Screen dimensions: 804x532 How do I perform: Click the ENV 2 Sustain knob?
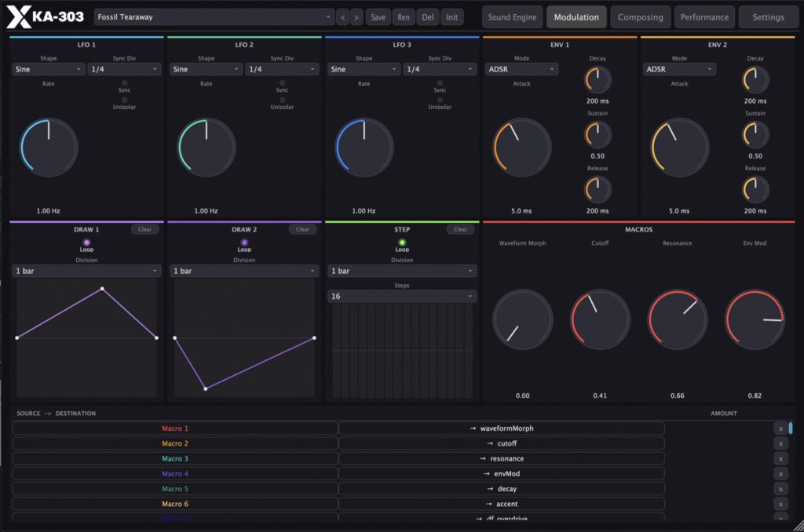(755, 135)
